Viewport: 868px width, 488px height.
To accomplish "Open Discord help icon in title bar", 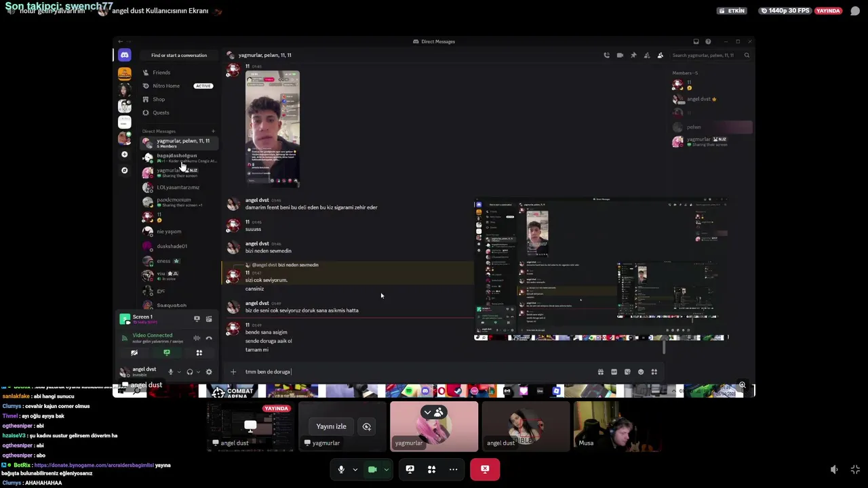I will coord(708,41).
